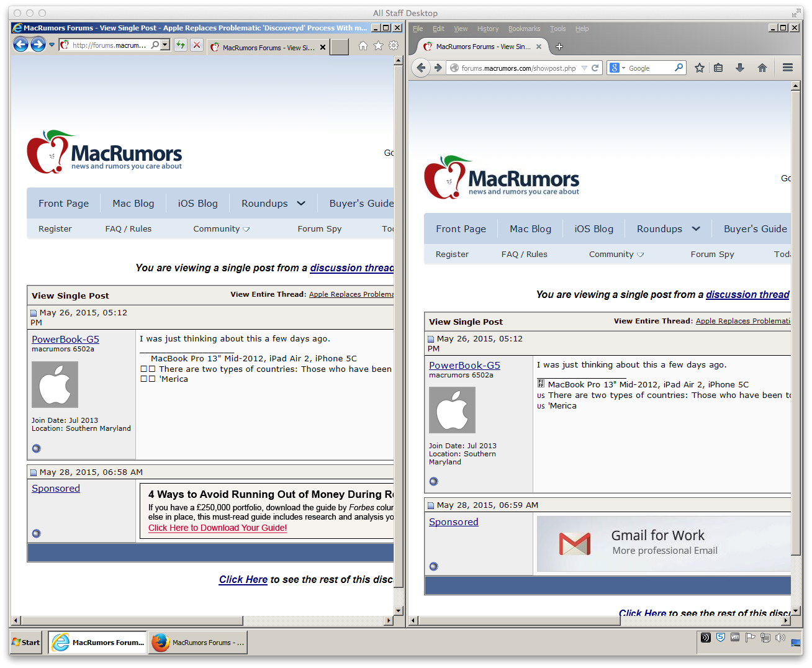This screenshot has height=668, width=812.
Task: Open the Firefox Edit menu
Action: tap(438, 29)
